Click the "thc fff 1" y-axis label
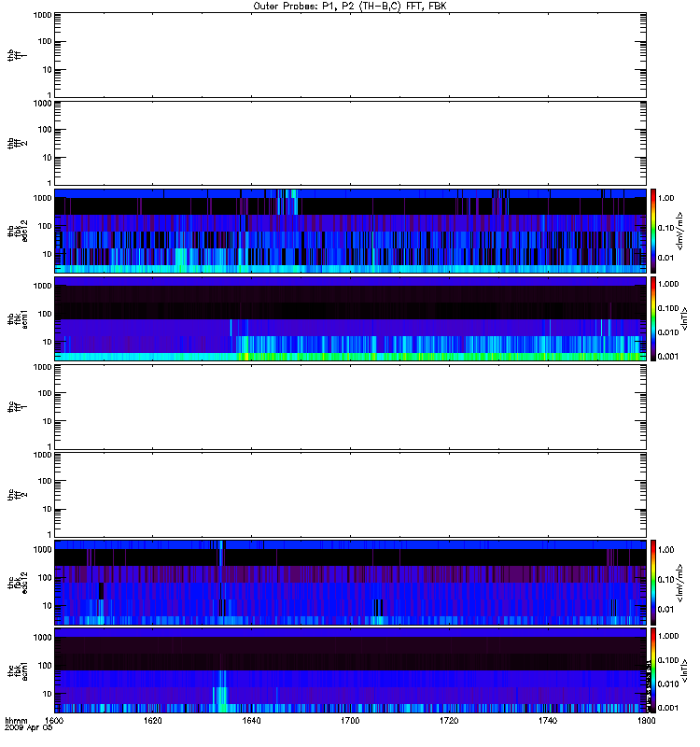 click(x=17, y=407)
